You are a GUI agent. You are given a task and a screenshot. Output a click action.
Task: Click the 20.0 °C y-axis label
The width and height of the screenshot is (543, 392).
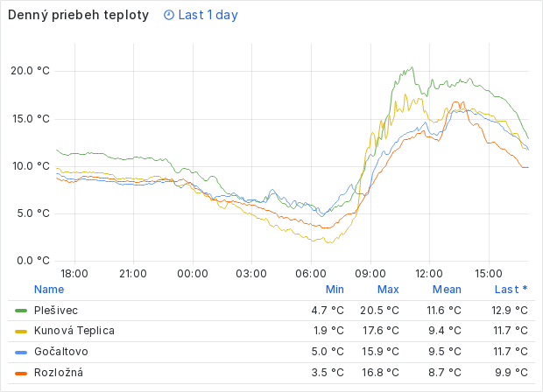point(30,71)
